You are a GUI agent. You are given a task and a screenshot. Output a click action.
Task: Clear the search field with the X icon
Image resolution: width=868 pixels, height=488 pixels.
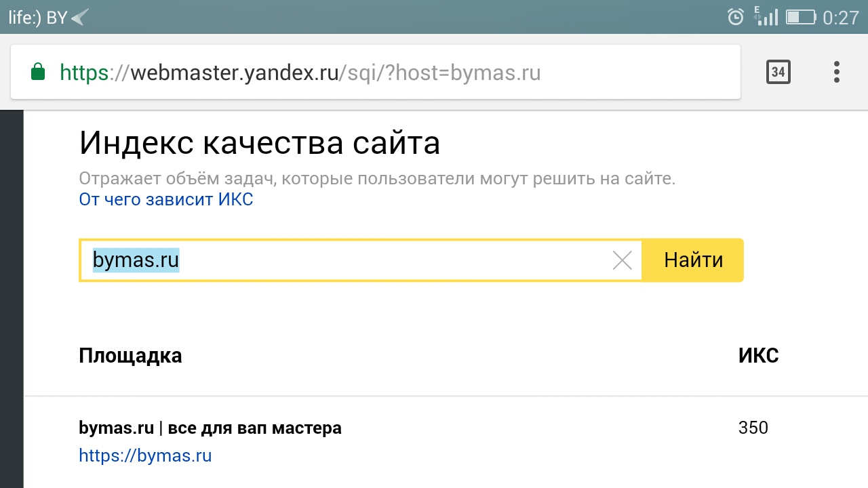[x=622, y=260]
